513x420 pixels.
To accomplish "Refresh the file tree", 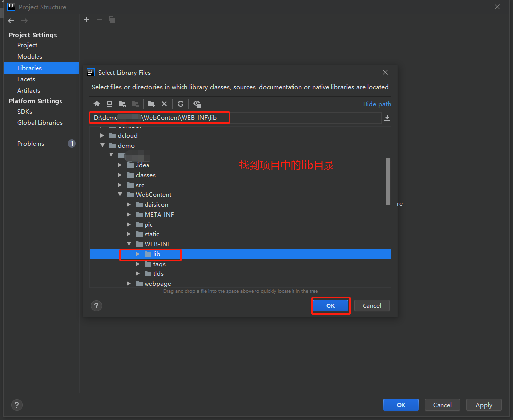I will pos(180,104).
